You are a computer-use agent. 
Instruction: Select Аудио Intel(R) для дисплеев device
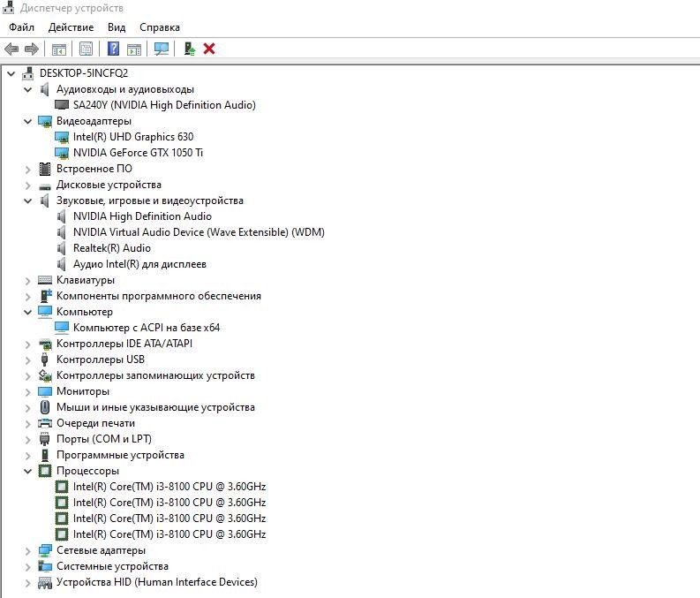tap(139, 264)
